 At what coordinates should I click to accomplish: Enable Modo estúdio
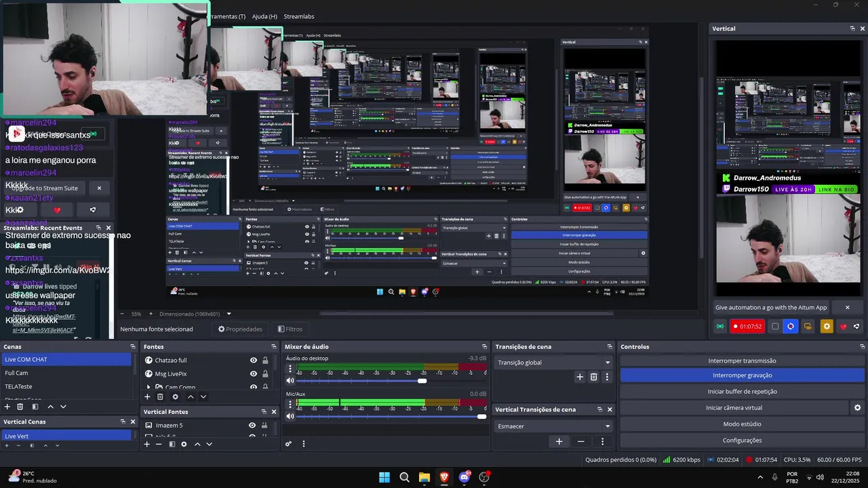coord(742,424)
